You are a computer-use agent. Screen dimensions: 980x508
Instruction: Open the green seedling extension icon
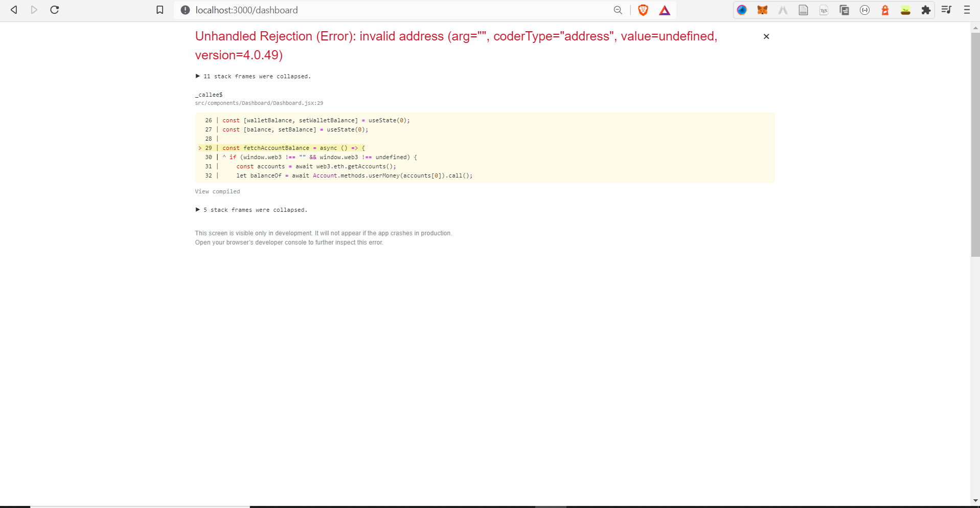click(x=906, y=10)
